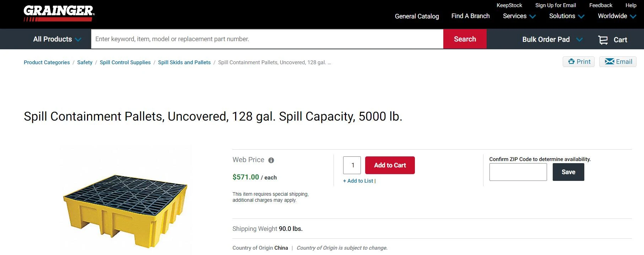Click the shopping cart icon
Viewport: 644px width, 255px height.
[603, 40]
